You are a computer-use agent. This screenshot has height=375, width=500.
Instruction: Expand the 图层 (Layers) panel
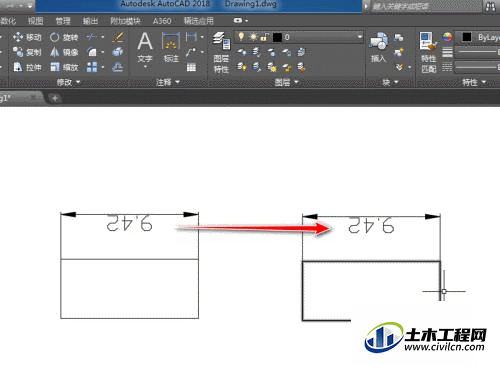point(286,82)
